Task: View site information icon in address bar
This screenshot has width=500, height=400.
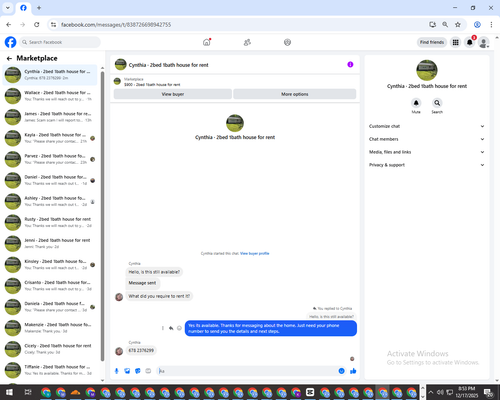Action: (53, 24)
